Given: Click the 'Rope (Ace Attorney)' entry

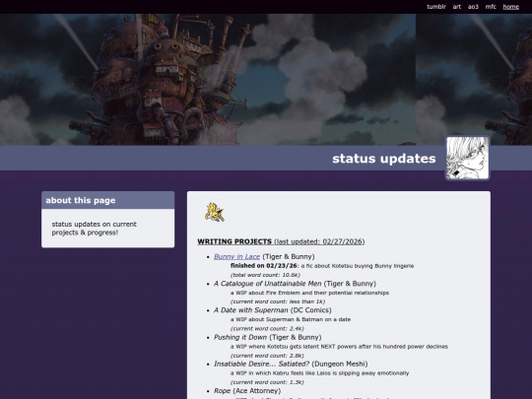Looking at the screenshot, I should [247, 391].
